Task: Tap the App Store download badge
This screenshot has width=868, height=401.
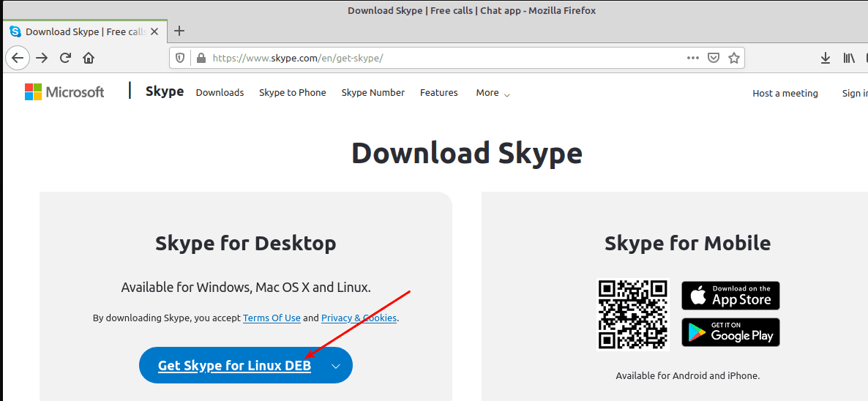Action: point(730,296)
